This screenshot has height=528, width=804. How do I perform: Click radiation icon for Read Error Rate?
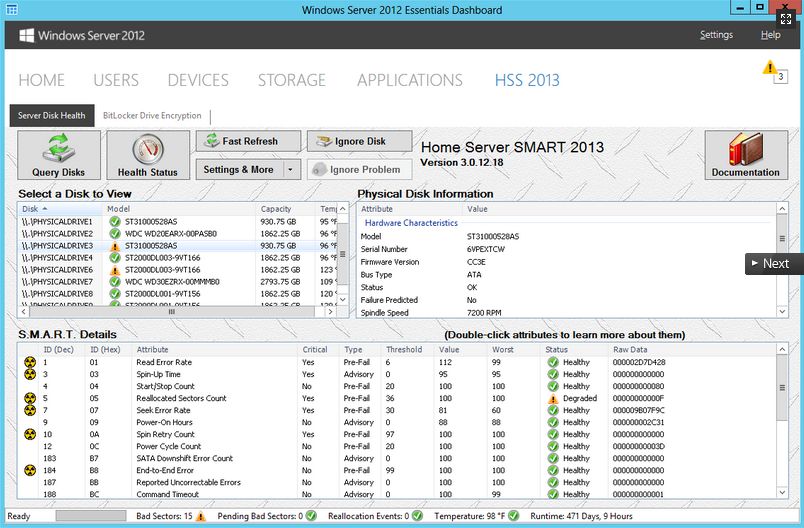pos(30,363)
